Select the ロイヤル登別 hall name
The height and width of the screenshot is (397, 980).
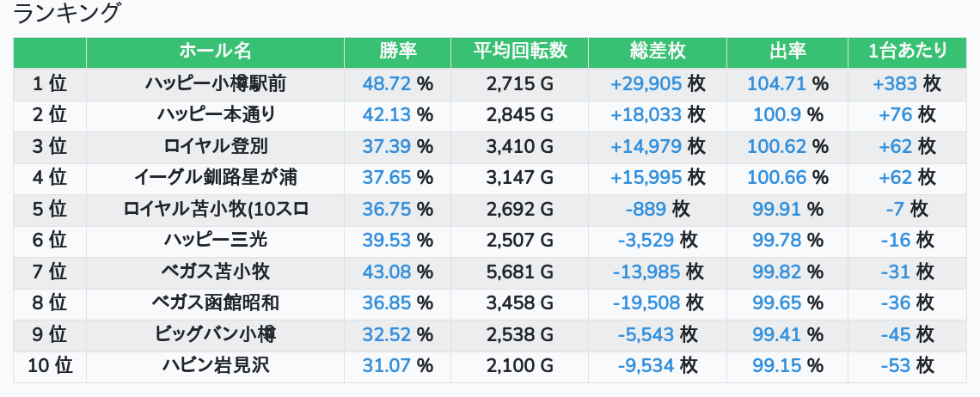(x=215, y=146)
